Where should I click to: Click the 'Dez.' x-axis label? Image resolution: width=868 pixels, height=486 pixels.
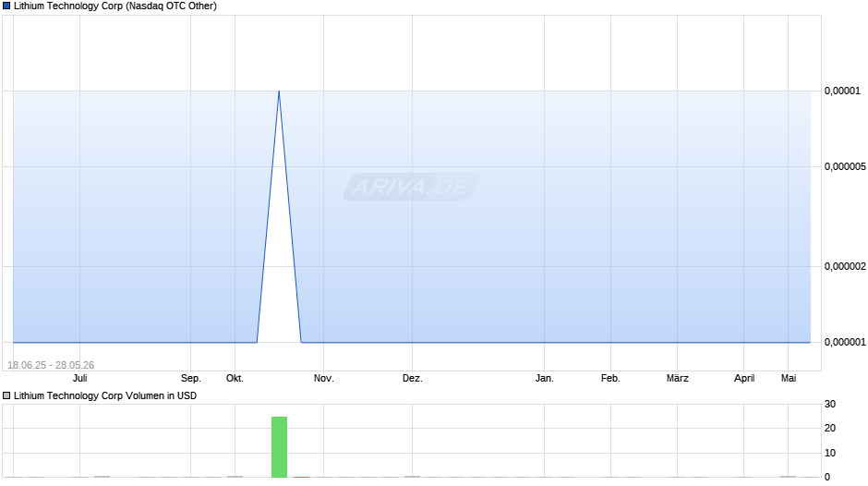coord(413,378)
